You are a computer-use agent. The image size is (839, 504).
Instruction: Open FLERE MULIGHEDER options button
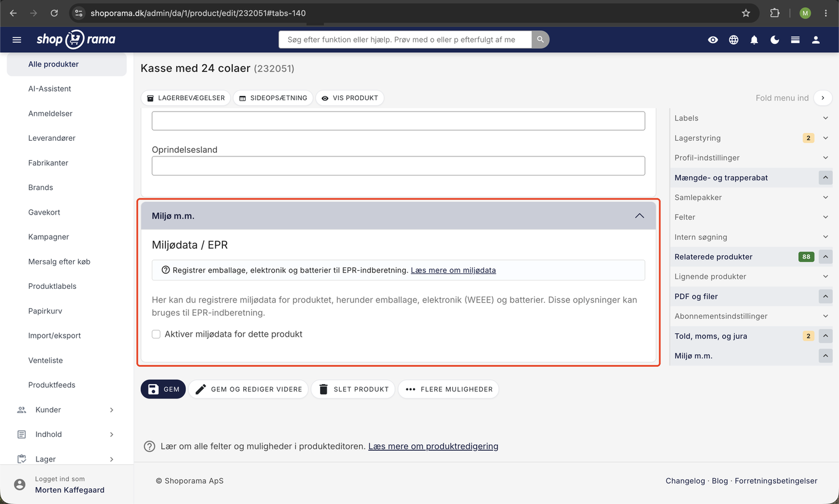pos(448,389)
